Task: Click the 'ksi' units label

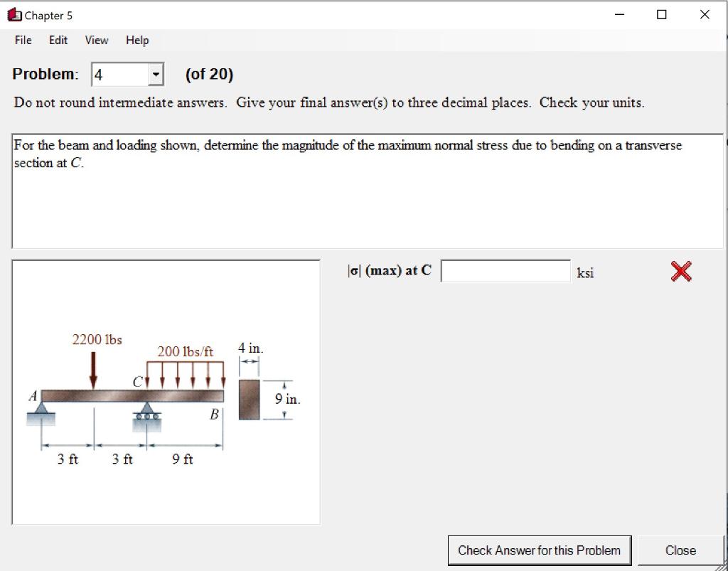Action: click(586, 272)
